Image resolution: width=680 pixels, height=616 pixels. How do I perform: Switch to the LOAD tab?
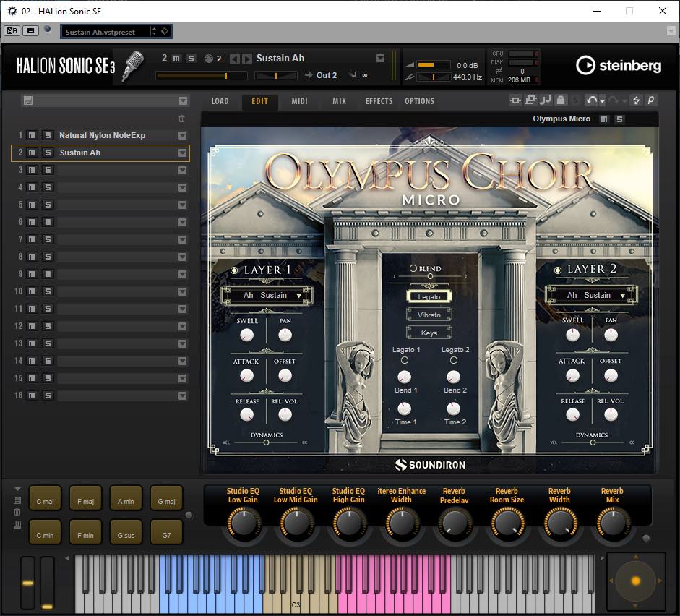220,101
